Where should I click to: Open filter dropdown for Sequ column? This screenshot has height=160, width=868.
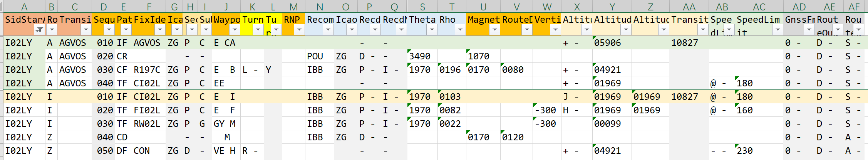pos(109,30)
